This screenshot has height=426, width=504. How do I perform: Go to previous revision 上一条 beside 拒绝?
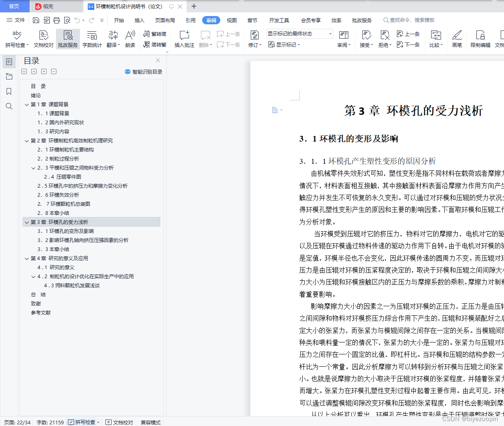coord(408,34)
